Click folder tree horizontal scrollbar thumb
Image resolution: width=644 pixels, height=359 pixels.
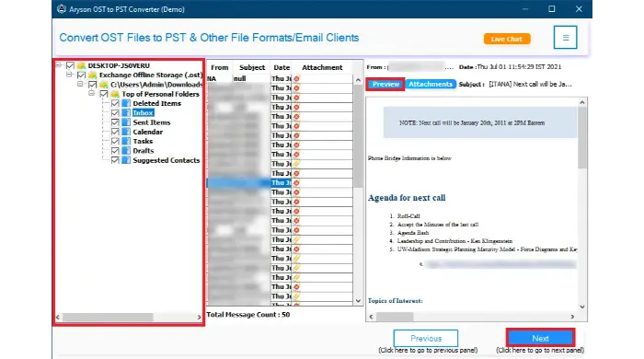108,317
